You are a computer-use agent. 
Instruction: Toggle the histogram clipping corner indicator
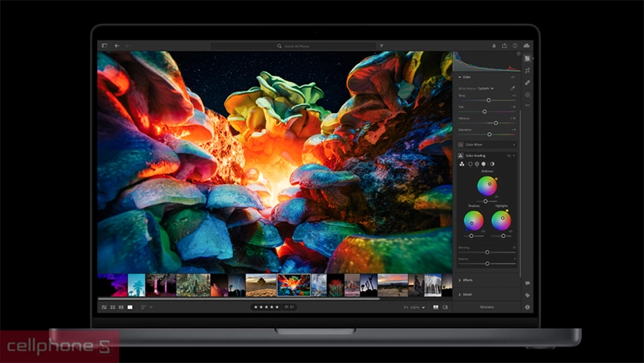(x=518, y=54)
